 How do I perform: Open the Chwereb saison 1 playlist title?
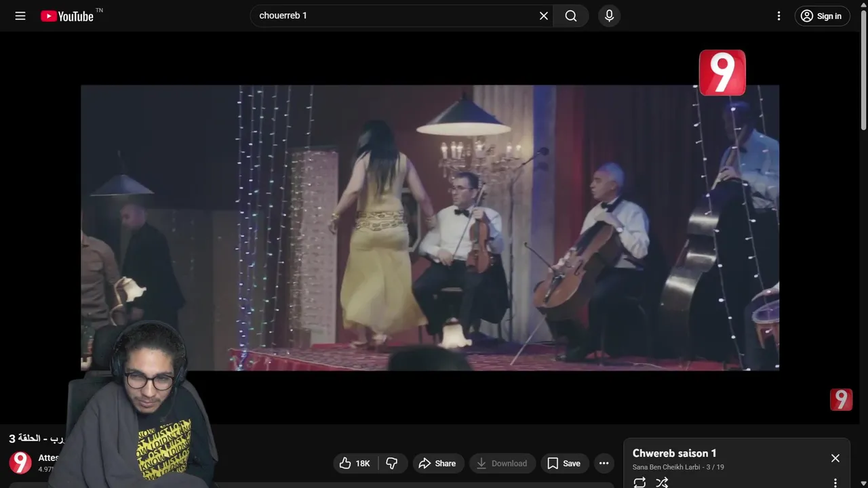675,453
